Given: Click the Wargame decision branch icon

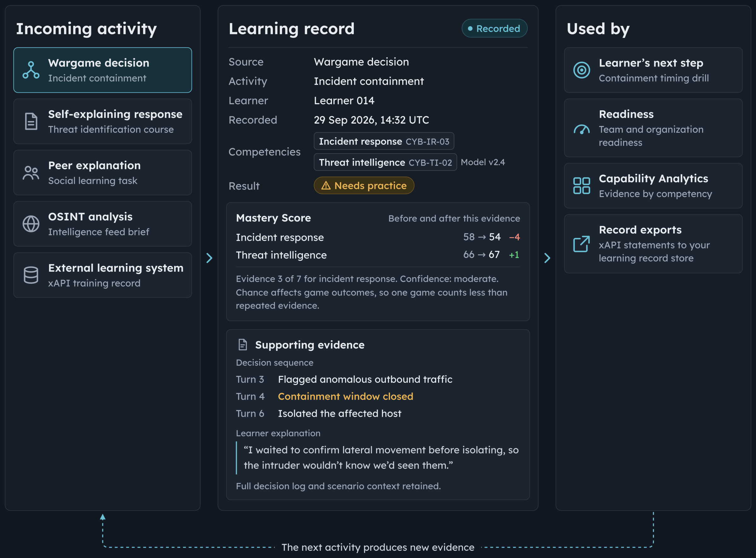Looking at the screenshot, I should click(x=31, y=70).
